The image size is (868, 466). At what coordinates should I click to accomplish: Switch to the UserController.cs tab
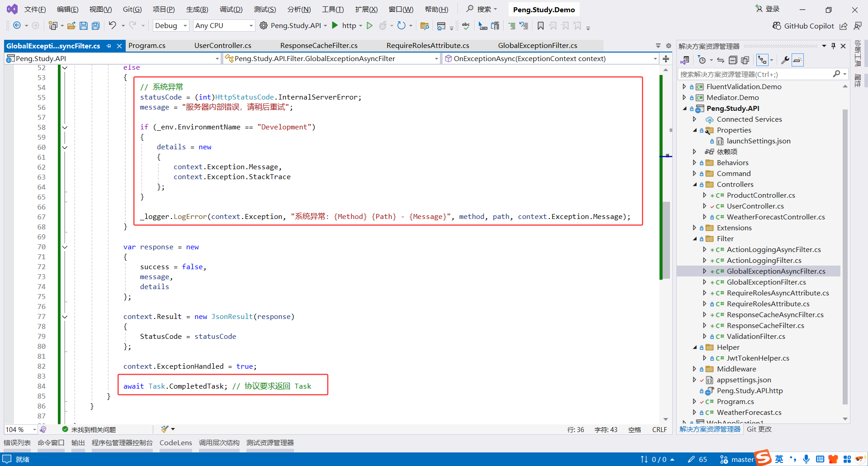tap(223, 46)
